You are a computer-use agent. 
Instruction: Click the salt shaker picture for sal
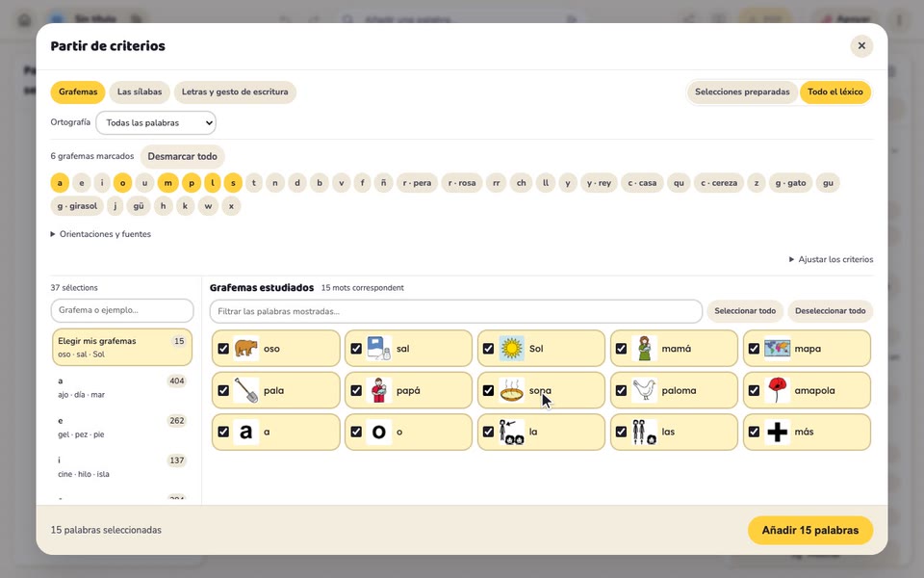point(378,348)
